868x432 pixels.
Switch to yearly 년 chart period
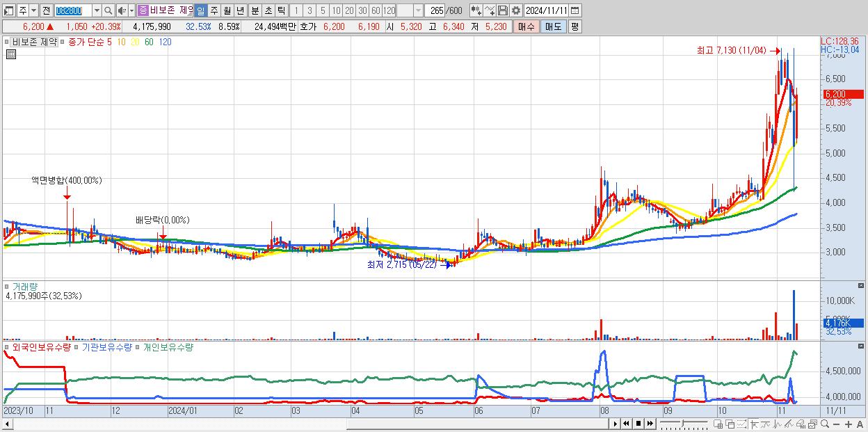240,11
